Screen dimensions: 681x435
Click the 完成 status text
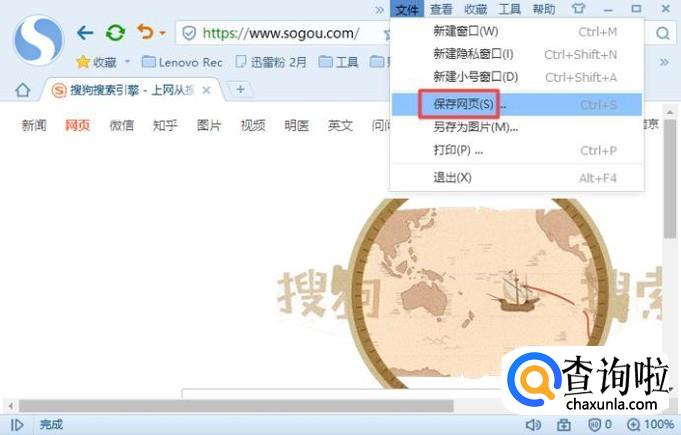point(51,424)
